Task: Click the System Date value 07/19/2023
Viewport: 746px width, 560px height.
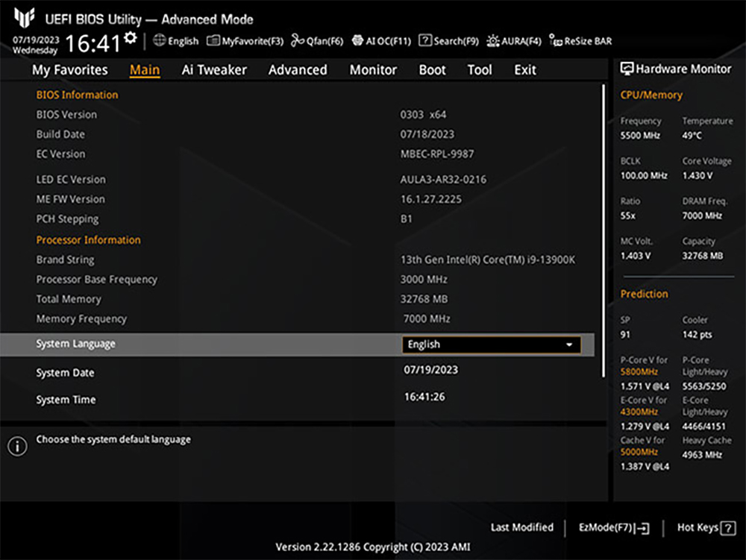Action: (x=430, y=370)
